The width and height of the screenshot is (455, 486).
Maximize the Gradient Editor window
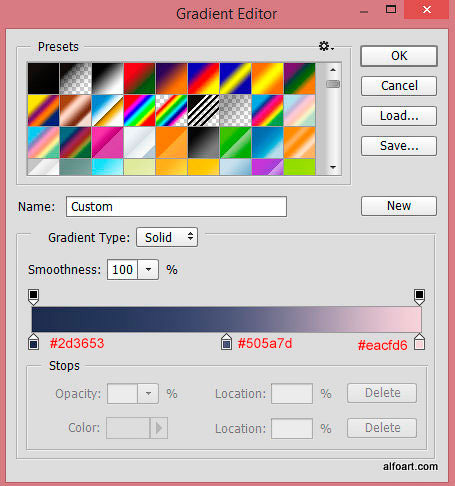[x=391, y=10]
